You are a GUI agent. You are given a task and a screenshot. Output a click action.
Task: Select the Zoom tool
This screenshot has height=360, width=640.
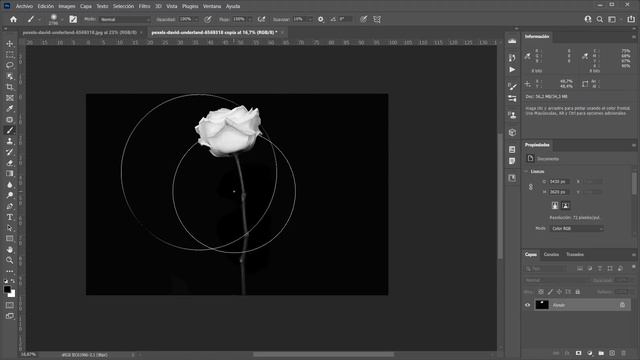10,260
